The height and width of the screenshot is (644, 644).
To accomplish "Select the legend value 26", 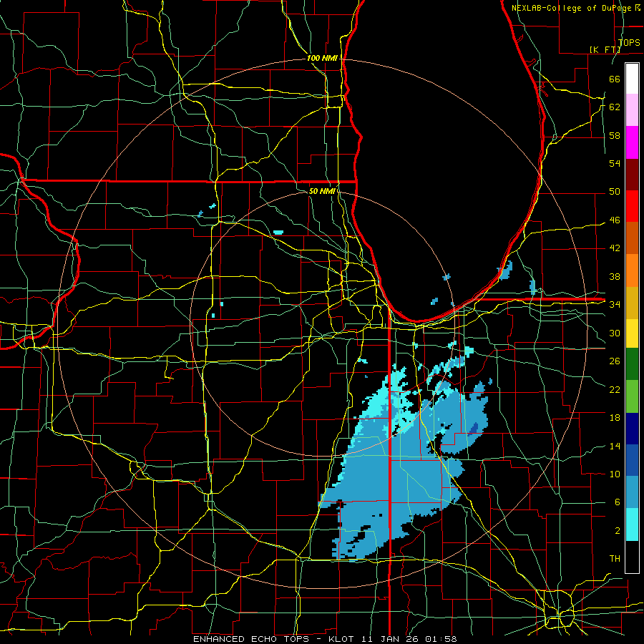I will pos(615,361).
